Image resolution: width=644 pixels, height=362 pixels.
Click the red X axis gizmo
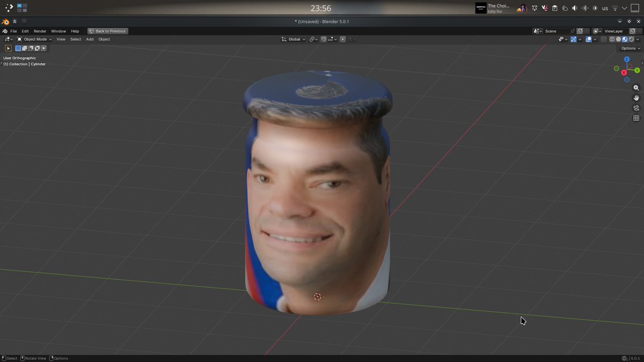pyautogui.click(x=624, y=72)
